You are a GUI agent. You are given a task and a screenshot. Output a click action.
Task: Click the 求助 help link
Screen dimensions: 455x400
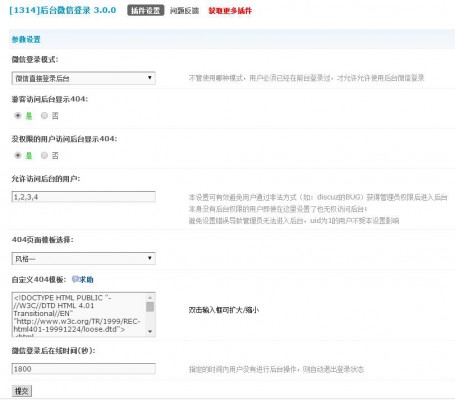click(x=86, y=279)
